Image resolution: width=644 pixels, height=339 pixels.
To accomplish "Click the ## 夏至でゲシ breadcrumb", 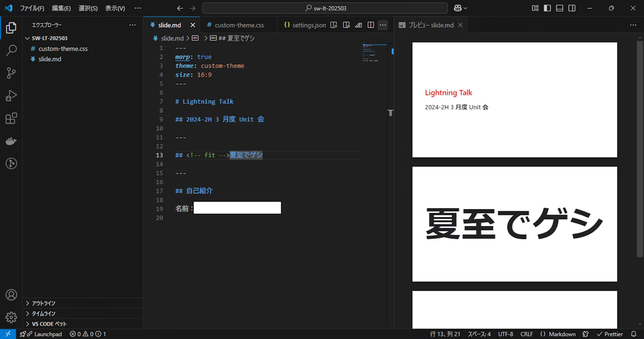I will (232, 38).
